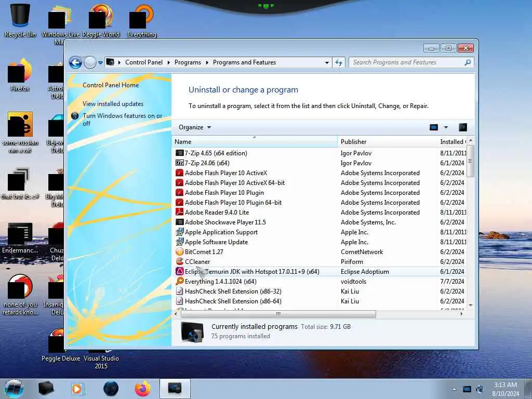Open View installed updates link
Image resolution: width=532 pixels, height=399 pixels.
click(x=113, y=104)
